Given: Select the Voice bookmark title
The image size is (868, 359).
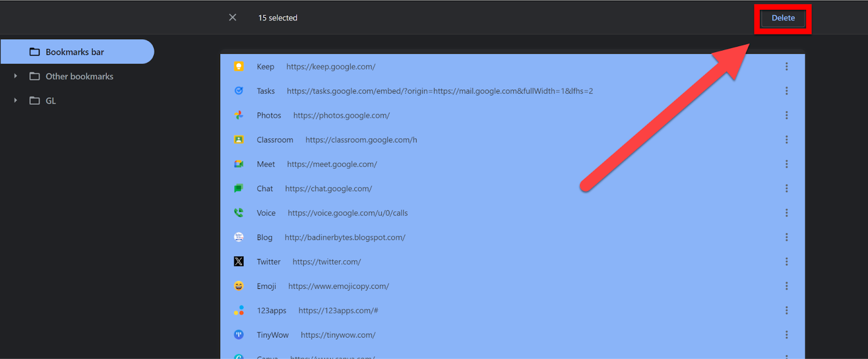Looking at the screenshot, I should coord(266,213).
